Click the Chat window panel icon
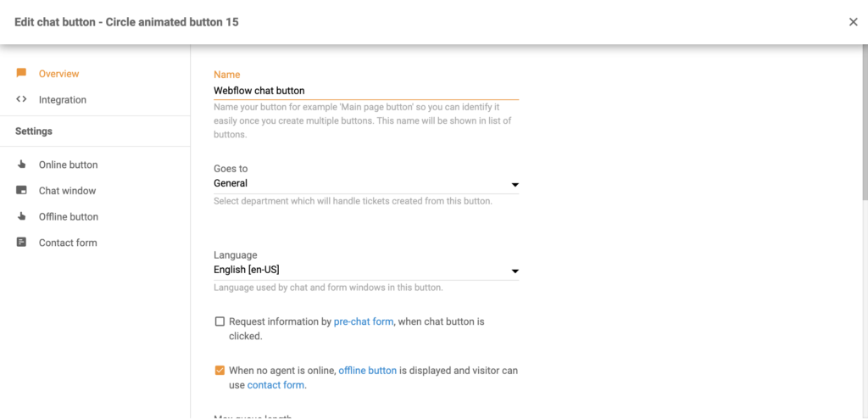868x419 pixels. (21, 191)
